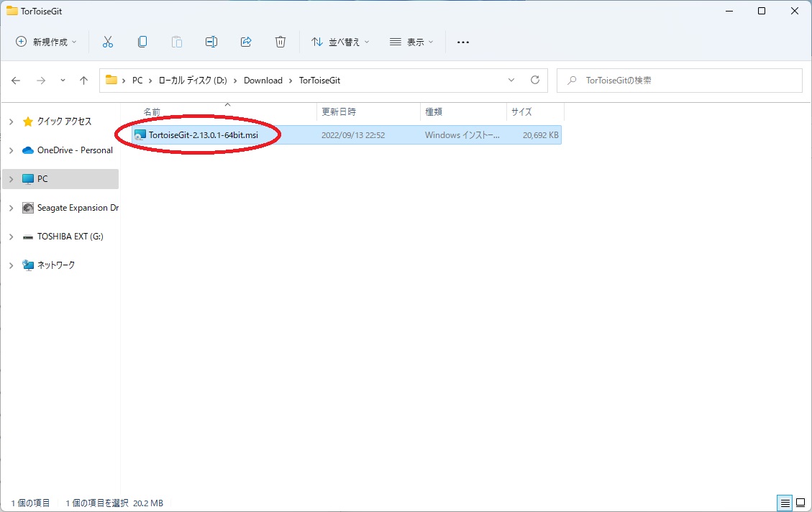The height and width of the screenshot is (512, 812).
Task: Click the Delete trash can icon
Action: [280, 42]
